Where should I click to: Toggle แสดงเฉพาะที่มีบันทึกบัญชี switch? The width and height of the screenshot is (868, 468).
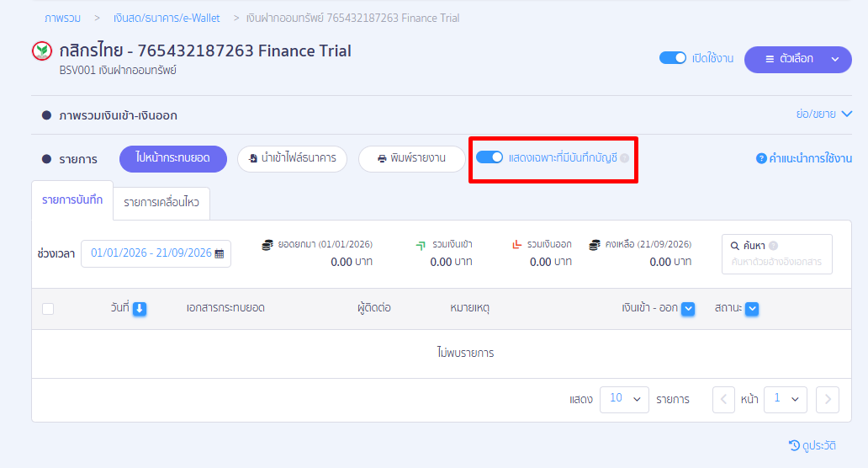[x=490, y=157]
